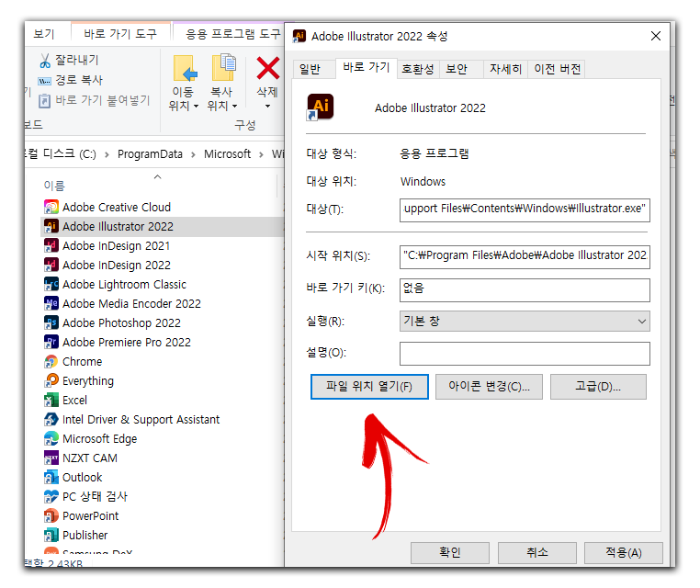Switch to the 호환성 tab
Viewport: 700px width, 588px height.
418,69
